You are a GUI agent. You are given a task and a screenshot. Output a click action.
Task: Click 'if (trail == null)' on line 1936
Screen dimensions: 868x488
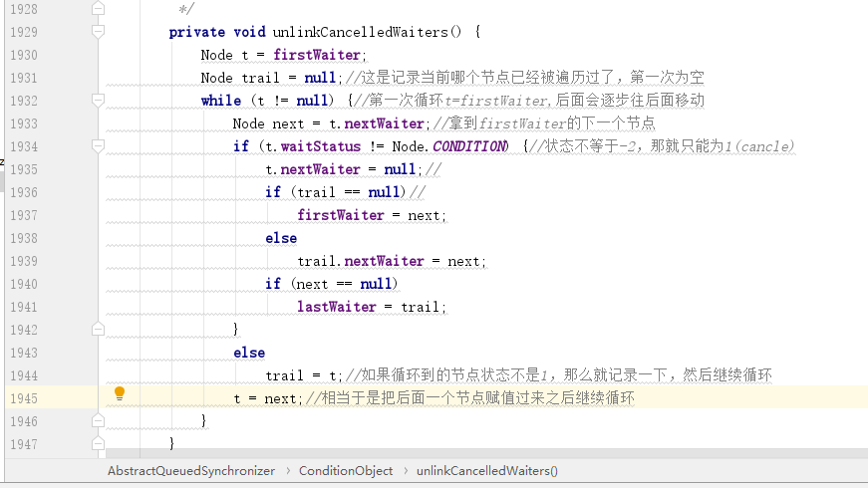[x=335, y=192]
